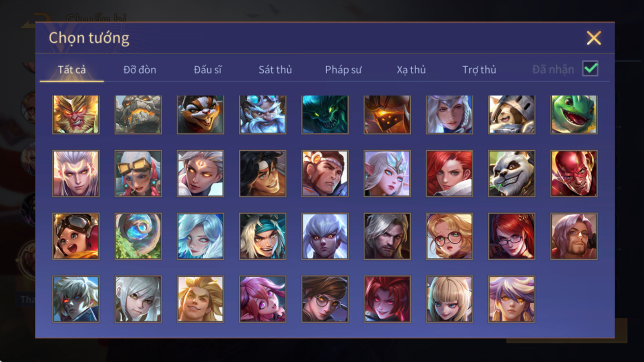Pick the rock golem hero with lava cracks
This screenshot has height=362, width=644.
click(138, 115)
